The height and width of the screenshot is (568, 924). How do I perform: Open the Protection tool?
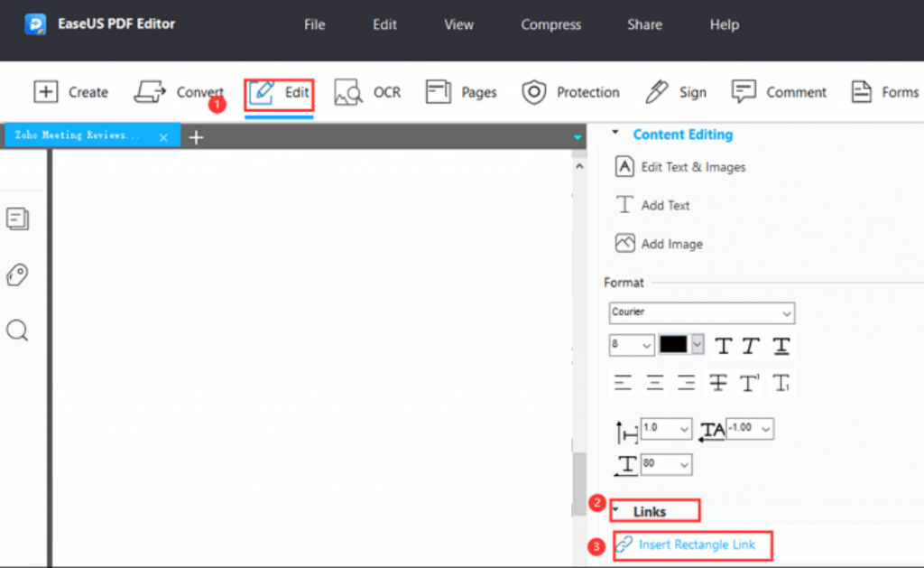[570, 91]
